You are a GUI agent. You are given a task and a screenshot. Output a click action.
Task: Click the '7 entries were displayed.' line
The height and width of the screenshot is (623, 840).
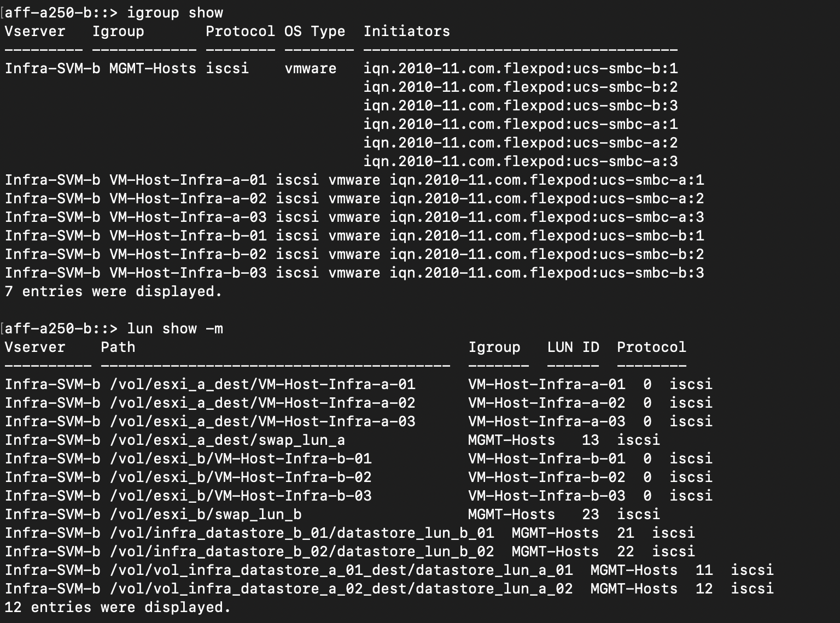tap(113, 291)
